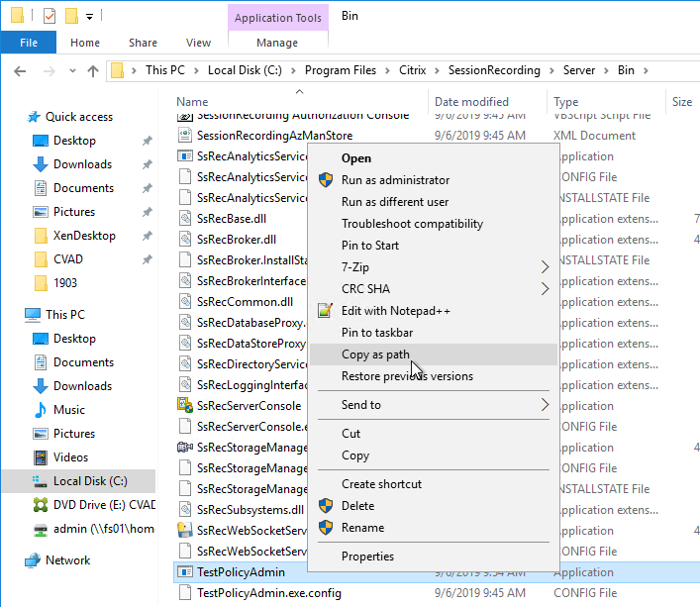Select Quick access in the navigation pane
The image size is (700, 607).
79,117
